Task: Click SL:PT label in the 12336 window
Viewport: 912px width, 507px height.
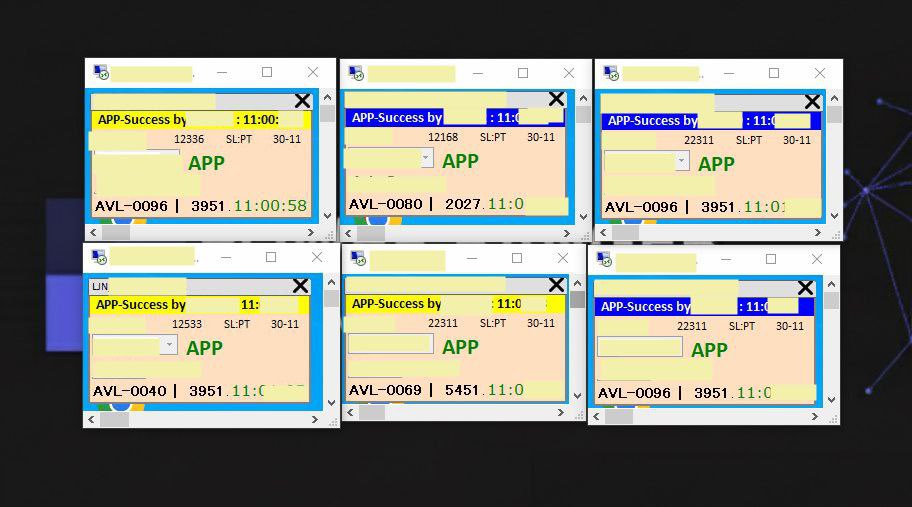Action: click(x=239, y=139)
